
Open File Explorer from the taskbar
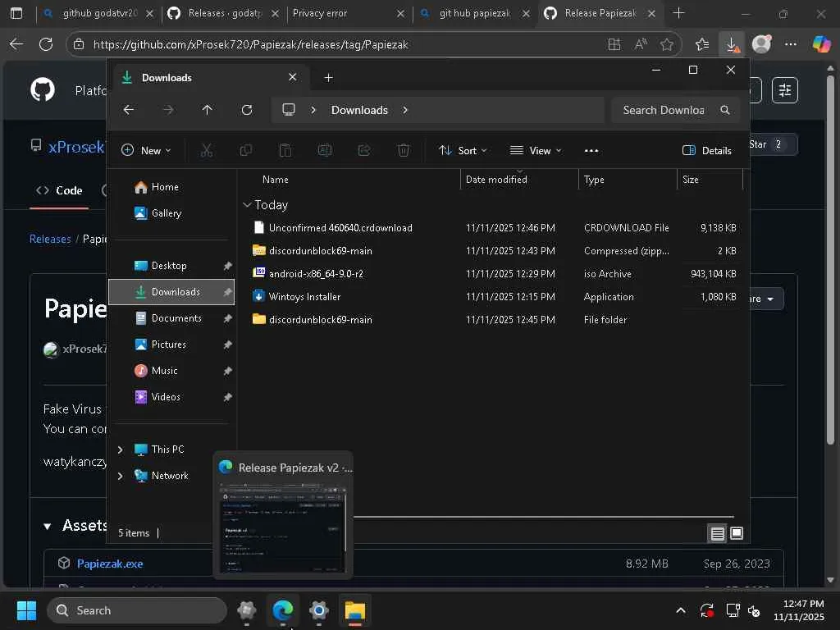(x=354, y=610)
